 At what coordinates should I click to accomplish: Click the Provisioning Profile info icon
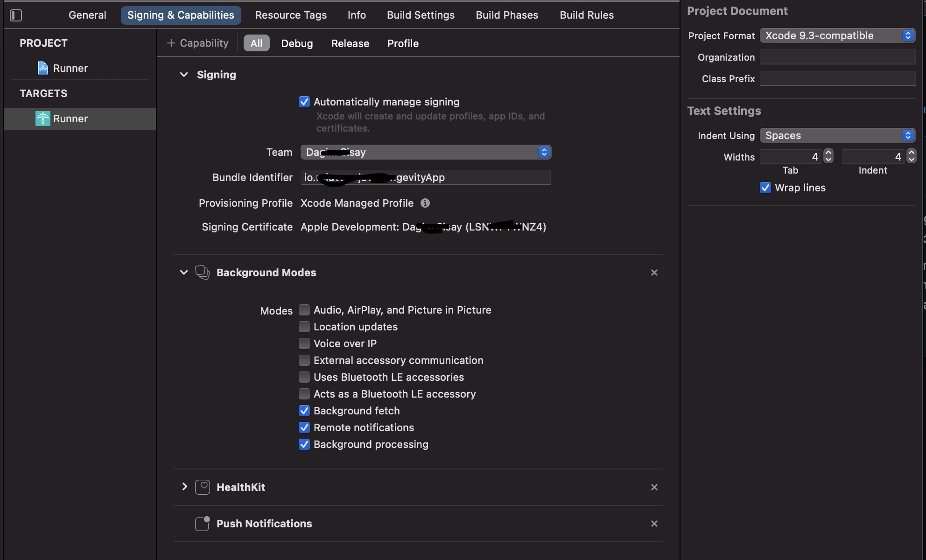pos(425,203)
